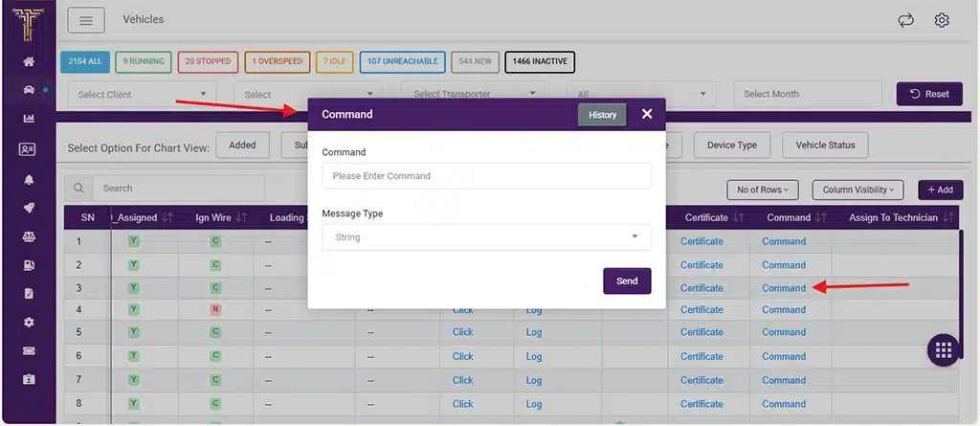Sort by the Command column arrows
980x426 pixels.
(820, 217)
